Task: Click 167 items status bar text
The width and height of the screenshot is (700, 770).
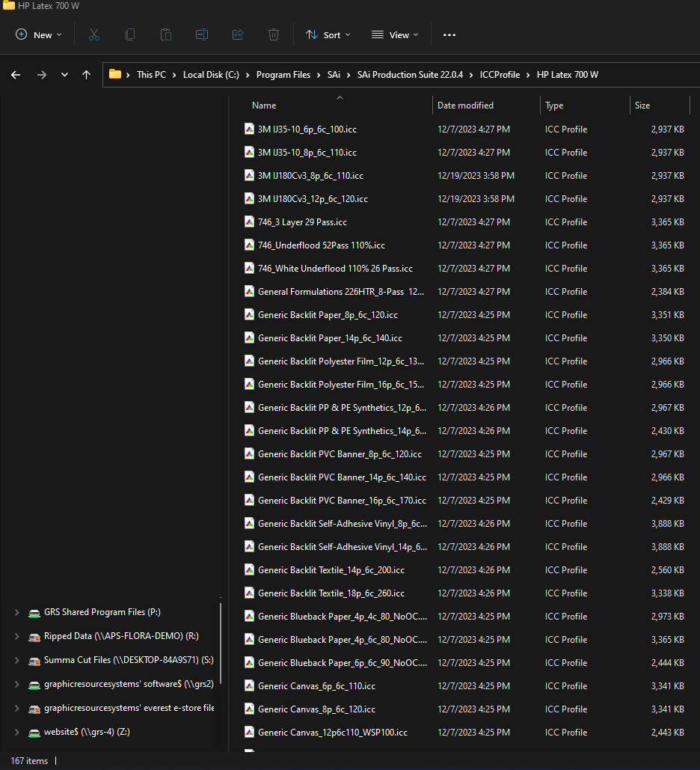Action: pyautogui.click(x=29, y=761)
